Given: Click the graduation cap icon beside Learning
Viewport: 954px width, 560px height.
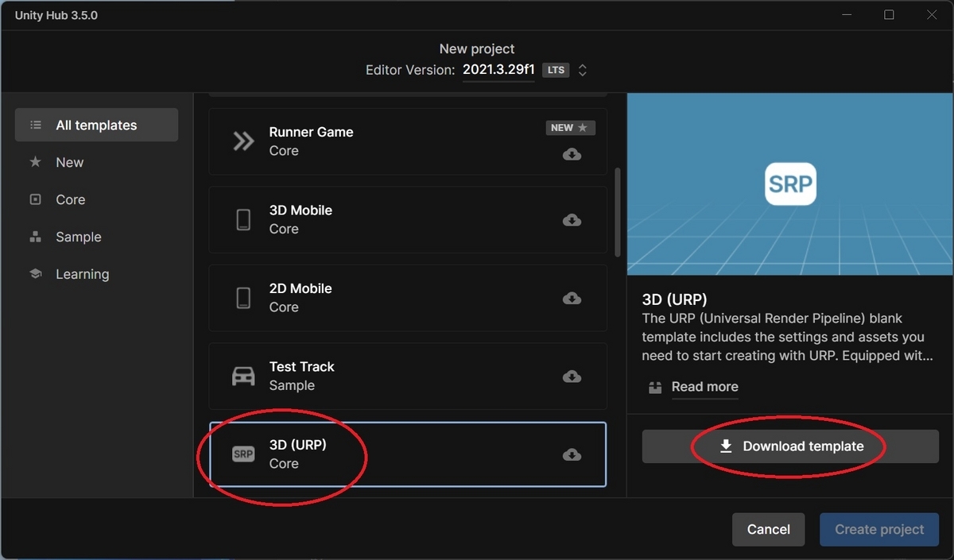Looking at the screenshot, I should pos(35,274).
